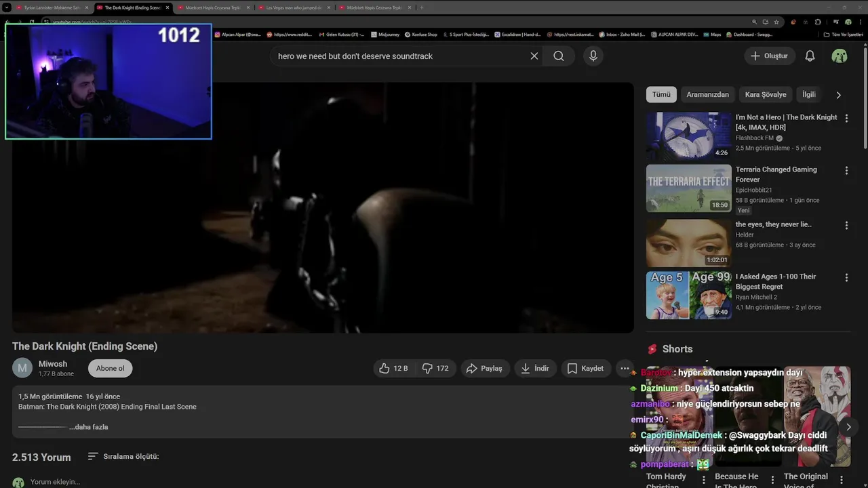
Task: Open the Excalidraw bookmark
Action: (517, 34)
